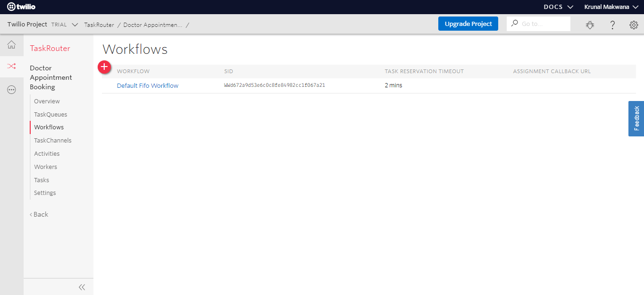Image resolution: width=644 pixels, height=295 pixels.
Task: Open the Activities section
Action: (x=47, y=153)
